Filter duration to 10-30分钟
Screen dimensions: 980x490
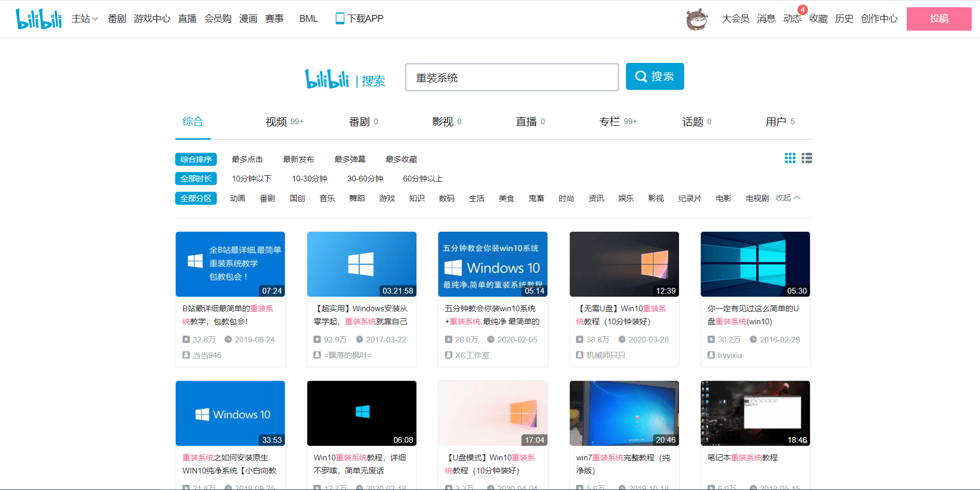click(309, 179)
